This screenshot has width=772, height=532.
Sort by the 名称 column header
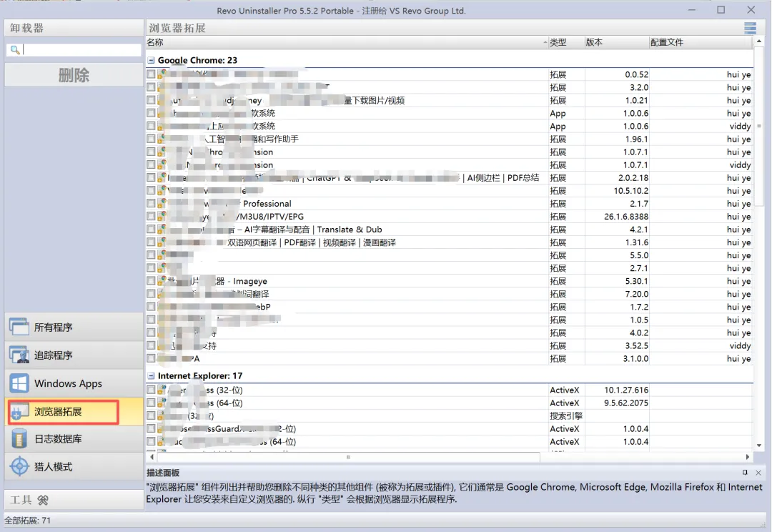[347, 42]
